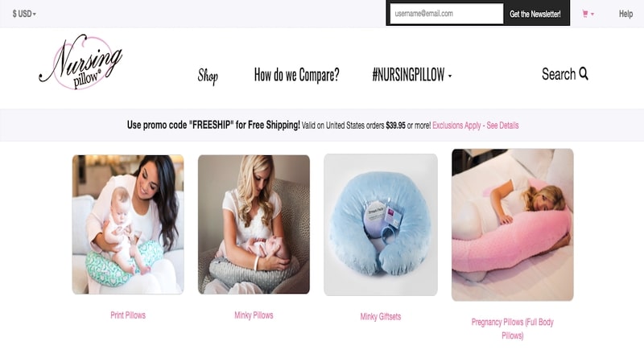Select the pink Pregnancy Pillows image

pyautogui.click(x=513, y=225)
